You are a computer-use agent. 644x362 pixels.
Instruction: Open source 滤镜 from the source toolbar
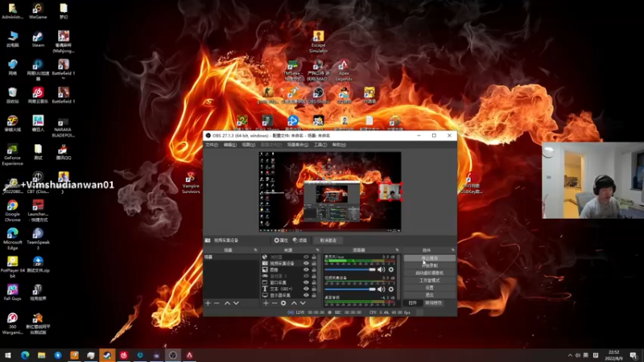click(299, 241)
